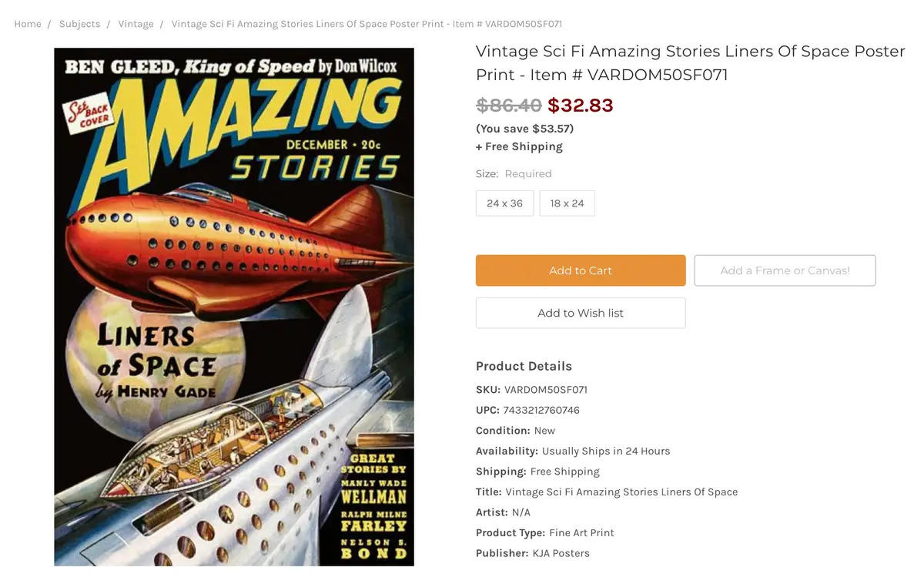Click the SKU value VARDOM50SF071
Screen dimensions: 924x574
(x=545, y=390)
